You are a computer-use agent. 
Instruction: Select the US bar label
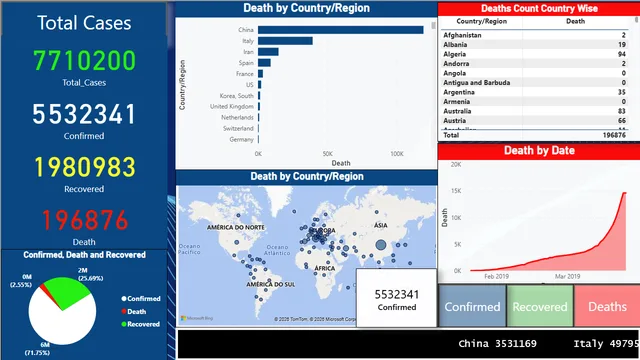[x=249, y=85]
